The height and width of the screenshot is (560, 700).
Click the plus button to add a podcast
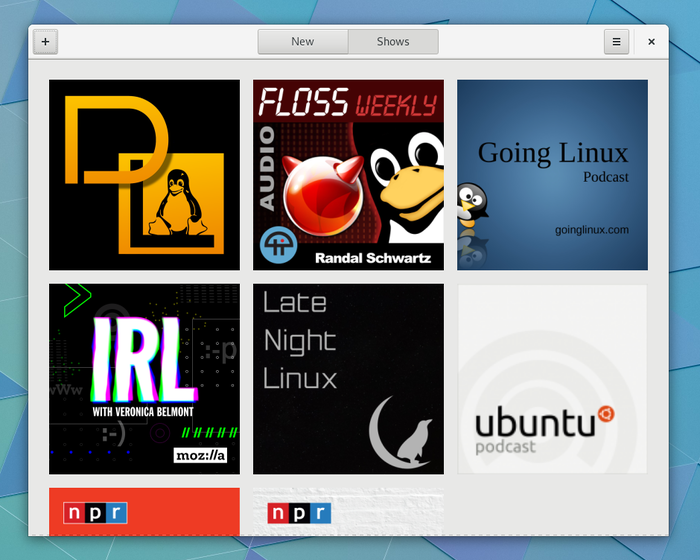(45, 42)
